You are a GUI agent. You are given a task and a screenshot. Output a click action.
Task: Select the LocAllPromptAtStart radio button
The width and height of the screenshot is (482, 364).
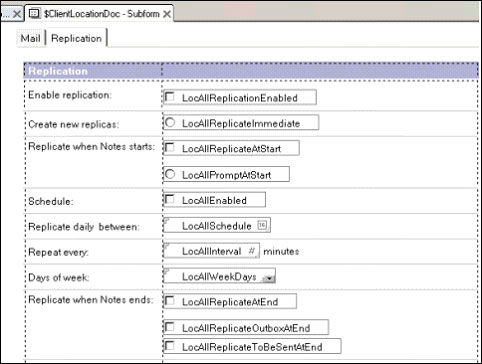(x=170, y=174)
